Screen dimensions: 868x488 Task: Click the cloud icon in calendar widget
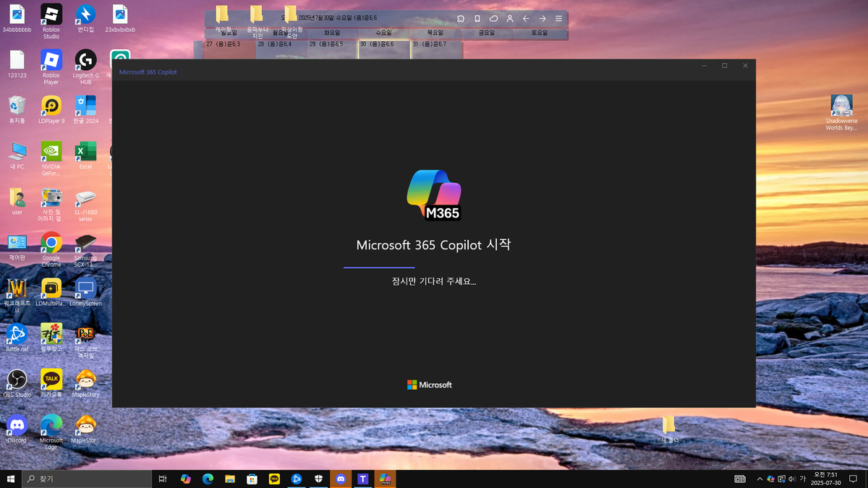click(493, 18)
